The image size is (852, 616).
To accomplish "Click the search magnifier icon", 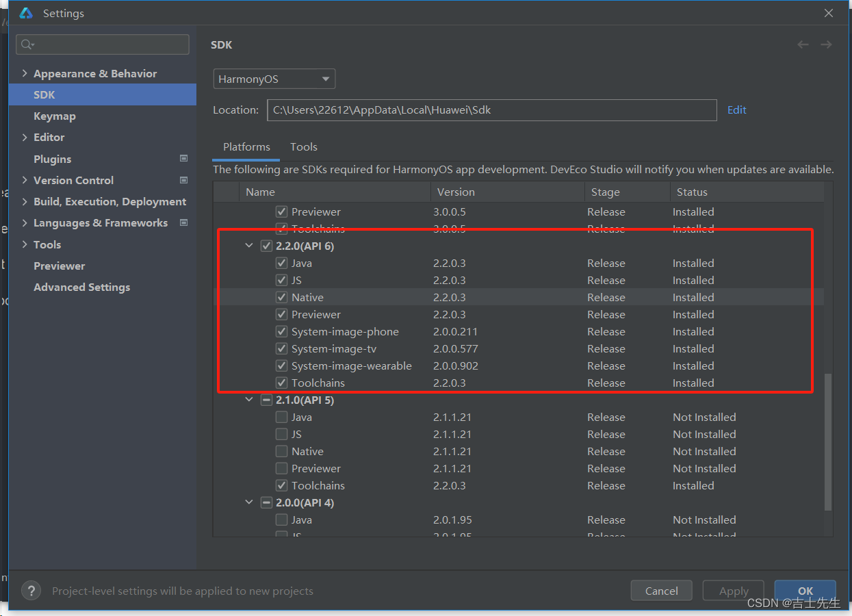I will [x=27, y=44].
